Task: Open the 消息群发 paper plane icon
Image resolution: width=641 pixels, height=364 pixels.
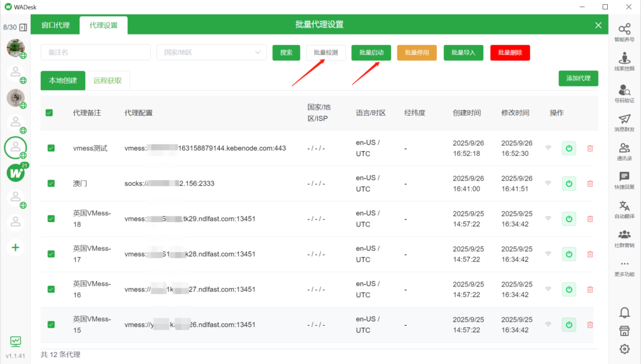Action: click(x=624, y=122)
